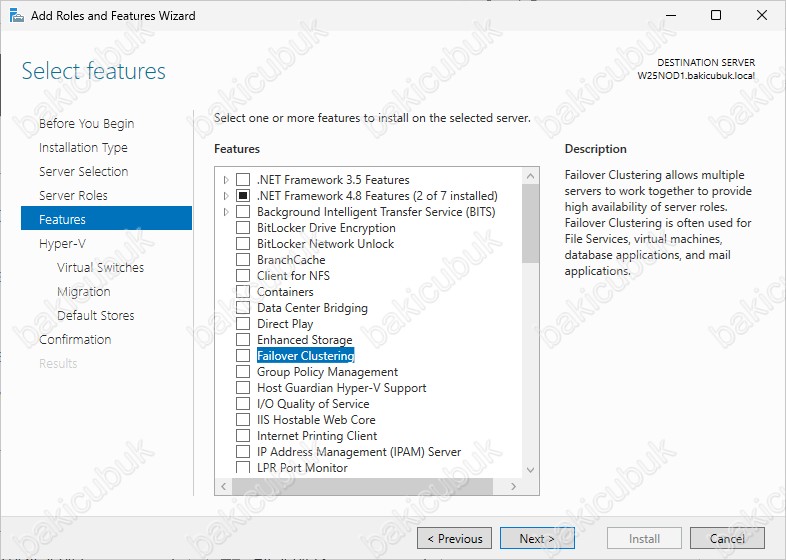Open the Confirmation step

75,339
